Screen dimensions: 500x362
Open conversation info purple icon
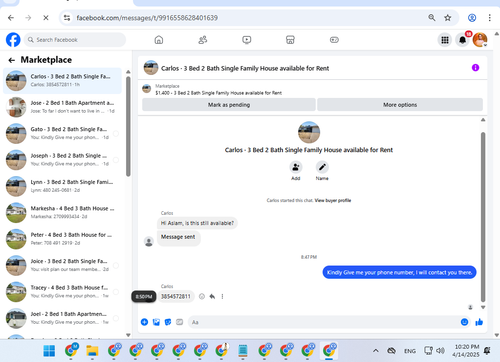pyautogui.click(x=475, y=68)
